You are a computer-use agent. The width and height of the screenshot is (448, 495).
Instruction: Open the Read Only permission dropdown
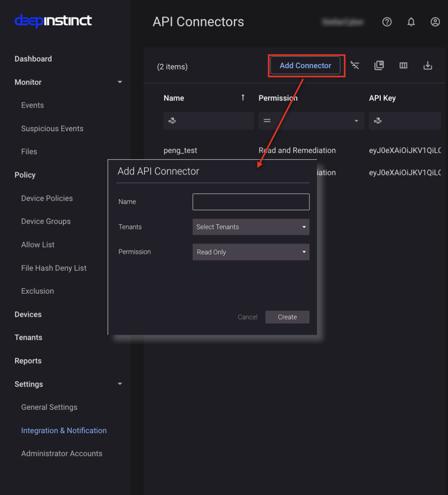coord(251,252)
